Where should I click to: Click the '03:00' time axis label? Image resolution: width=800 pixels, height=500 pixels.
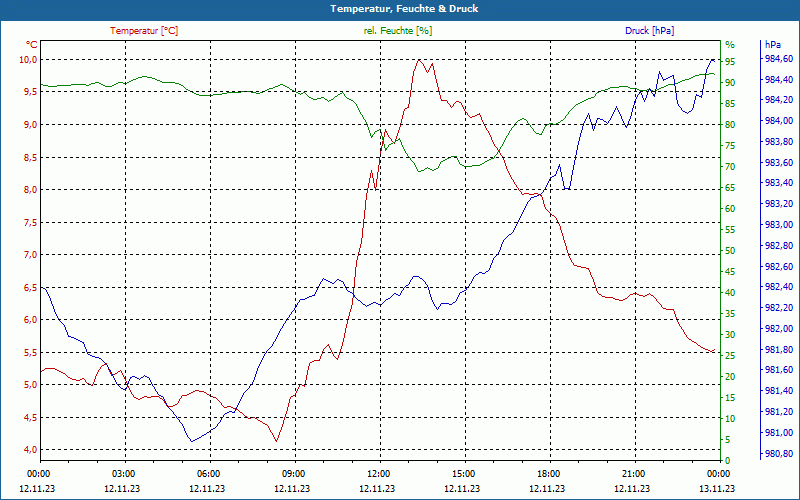click(123, 473)
